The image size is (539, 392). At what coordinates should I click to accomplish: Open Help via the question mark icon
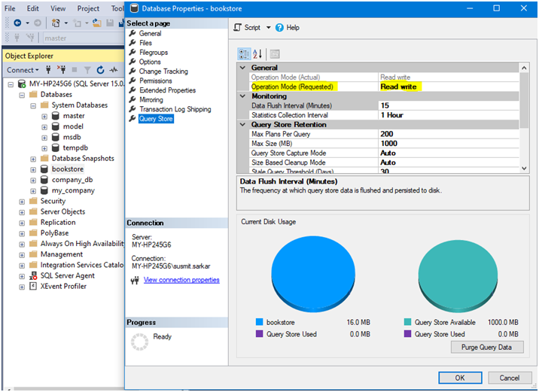(279, 28)
